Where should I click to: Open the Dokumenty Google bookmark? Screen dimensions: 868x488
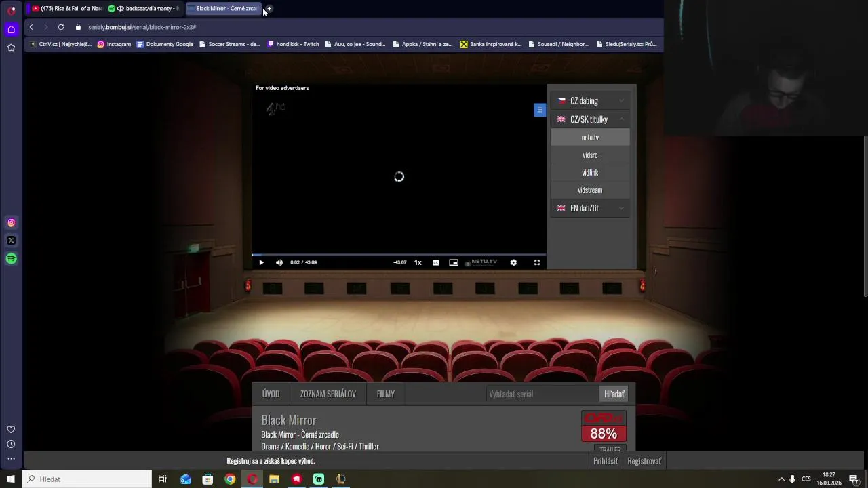point(165,44)
